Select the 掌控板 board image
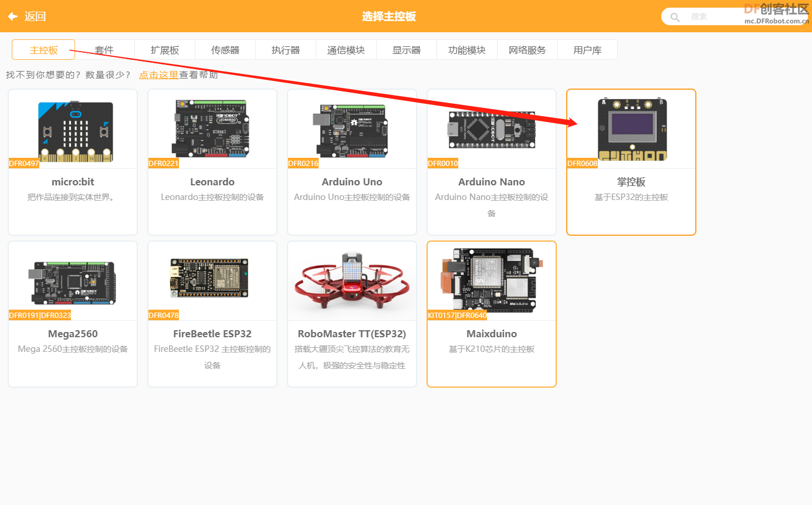Viewport: 812px width, 505px height. (x=632, y=130)
